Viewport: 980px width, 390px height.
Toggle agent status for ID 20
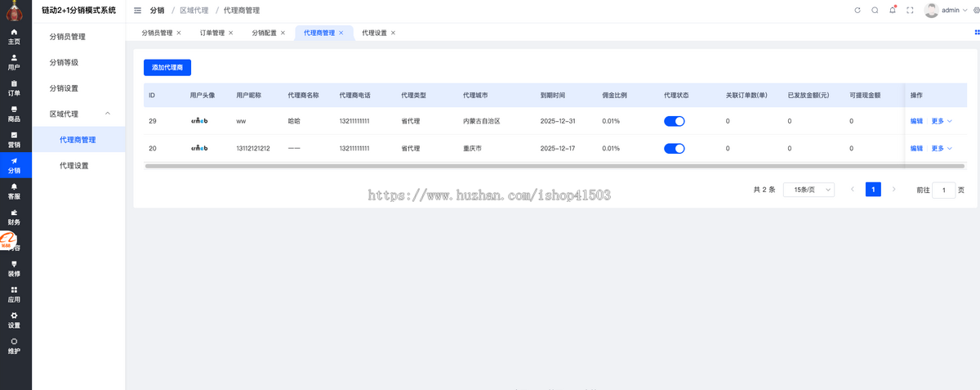click(675, 148)
